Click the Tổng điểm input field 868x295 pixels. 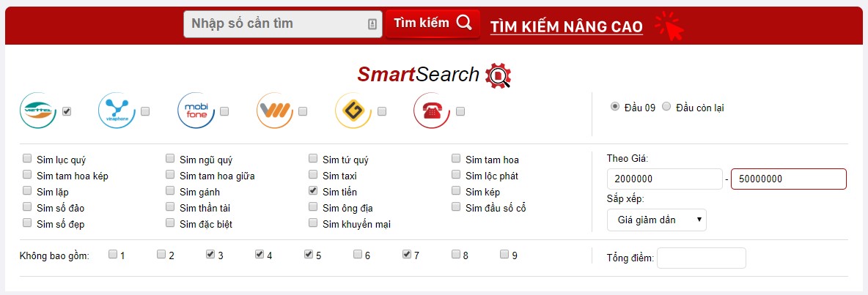[x=702, y=258]
